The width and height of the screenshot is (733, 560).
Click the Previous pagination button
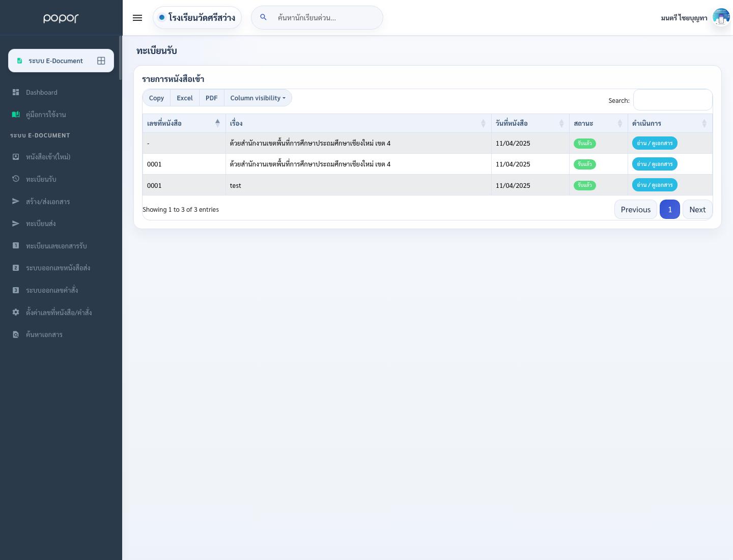coord(636,209)
